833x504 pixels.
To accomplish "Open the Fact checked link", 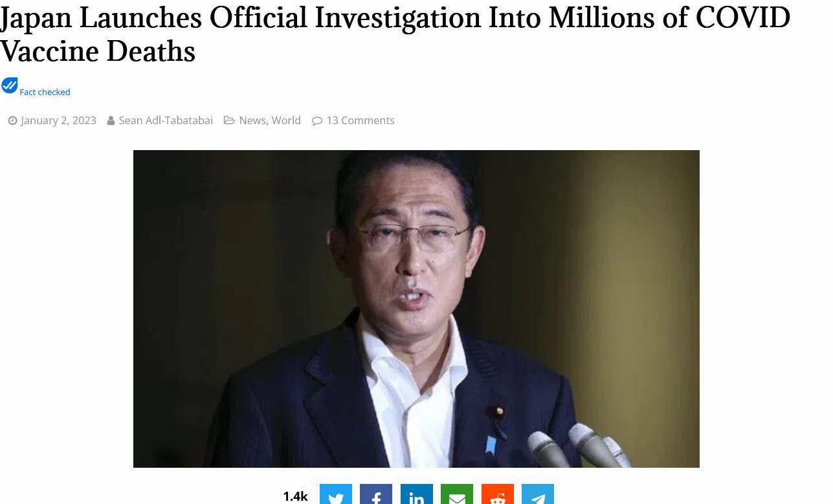I will click(45, 92).
